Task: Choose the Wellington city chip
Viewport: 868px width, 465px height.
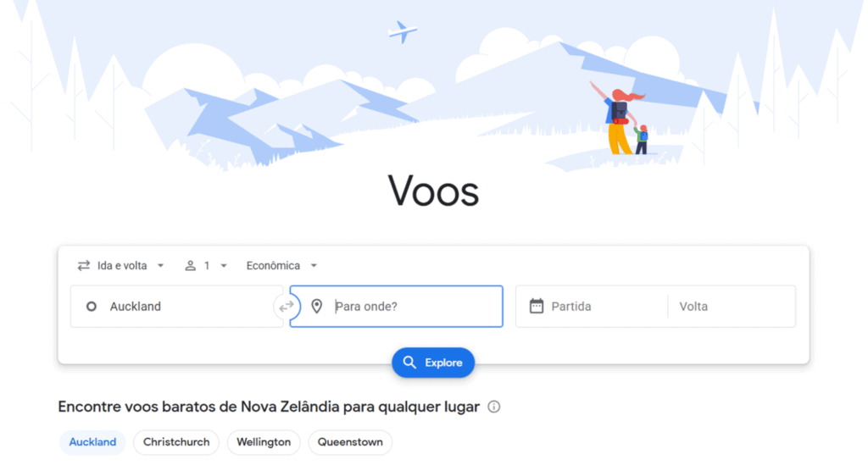Action: (264, 442)
